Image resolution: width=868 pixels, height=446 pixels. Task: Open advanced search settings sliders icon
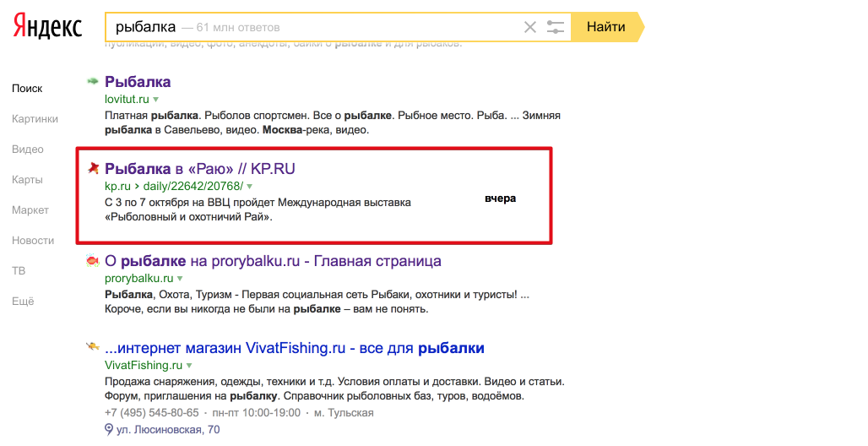coord(555,26)
